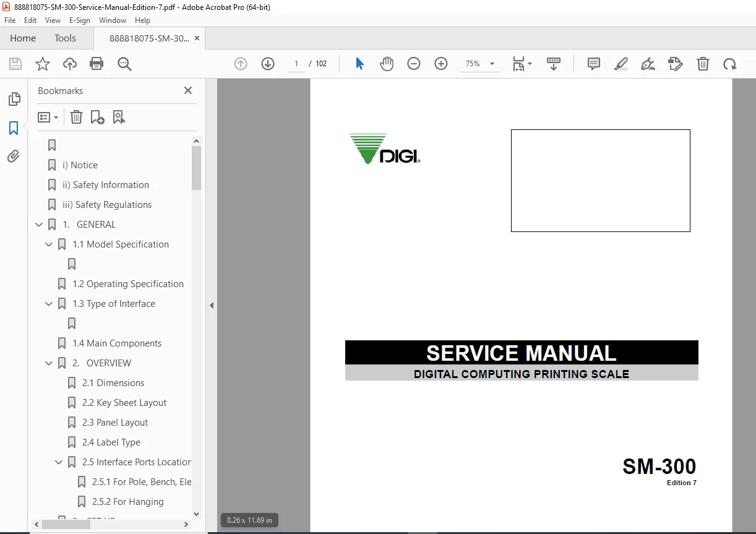Viewport: 756px width, 534px height.
Task: Collapse navigation pane with side arrow
Action: pyautogui.click(x=212, y=305)
